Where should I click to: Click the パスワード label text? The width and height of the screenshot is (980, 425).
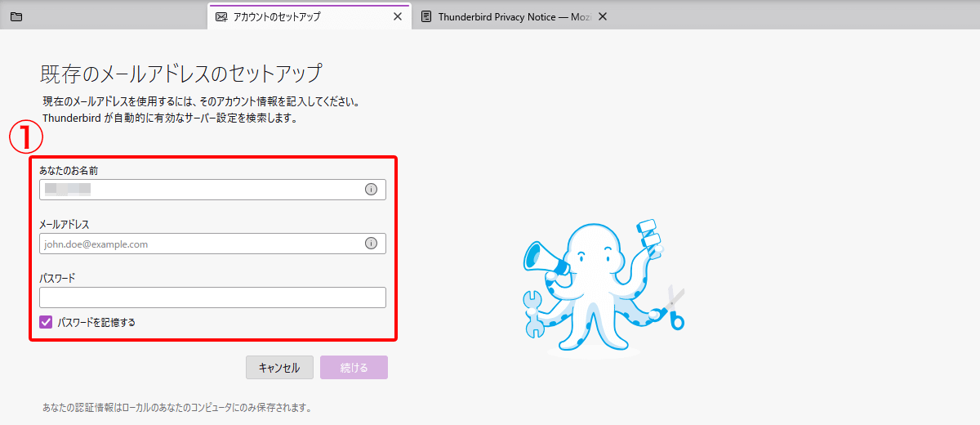[57, 278]
